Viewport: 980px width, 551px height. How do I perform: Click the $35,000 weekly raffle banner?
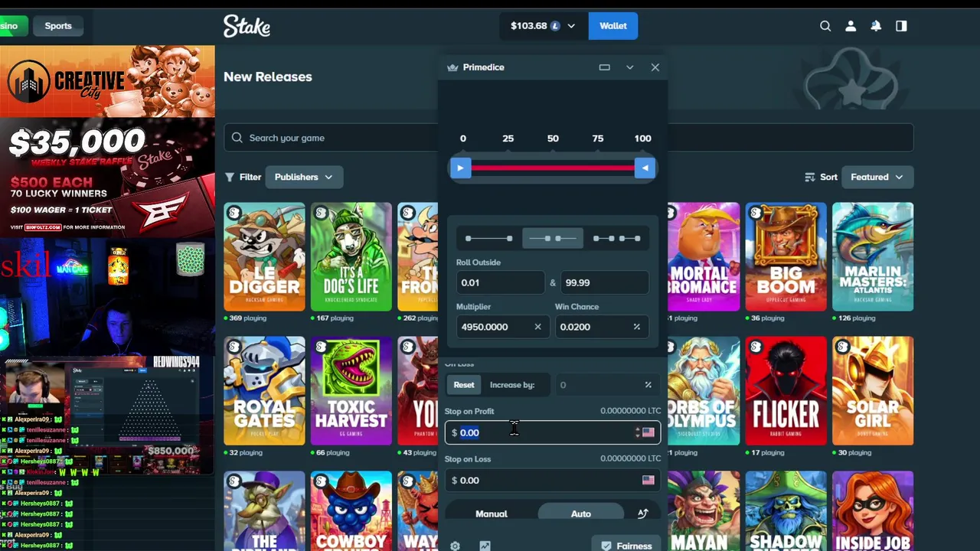coord(107,178)
